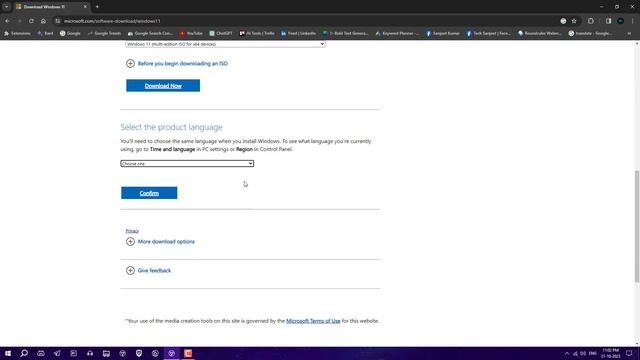This screenshot has width=640, height=360.
Task: Open the Roundcube Webmail bookmark
Action: point(540,33)
